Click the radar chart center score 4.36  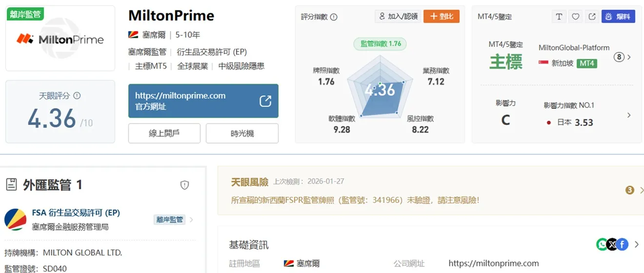pos(380,90)
